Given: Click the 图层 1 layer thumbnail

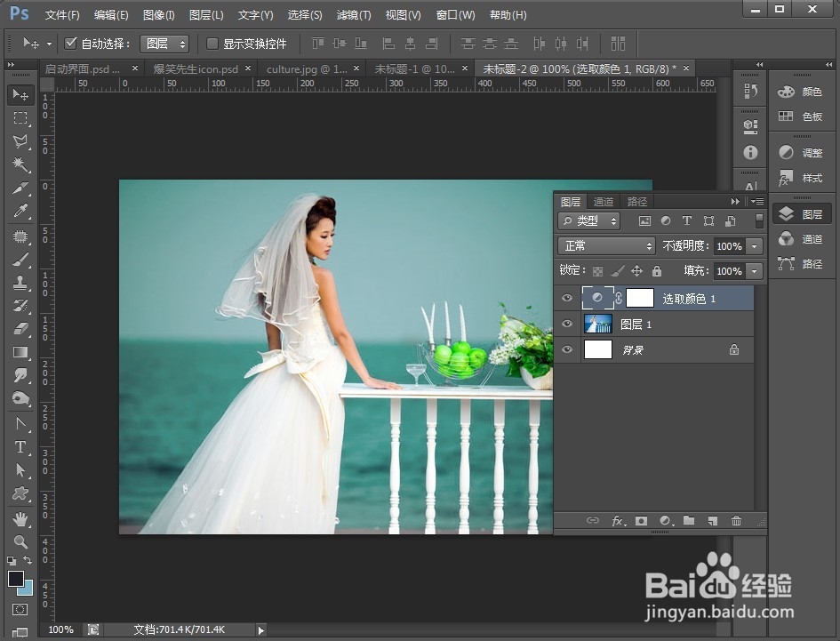Looking at the screenshot, I should pos(597,324).
